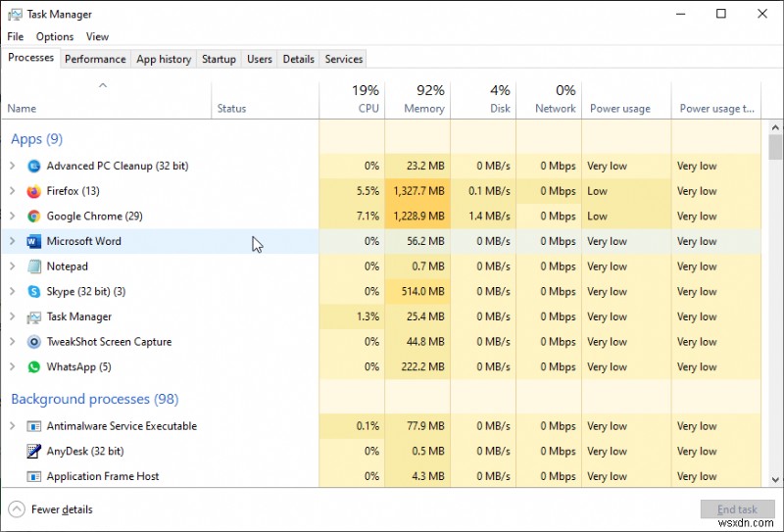Expand the Firefox (13) process group
The width and height of the screenshot is (784, 532).
[x=13, y=191]
